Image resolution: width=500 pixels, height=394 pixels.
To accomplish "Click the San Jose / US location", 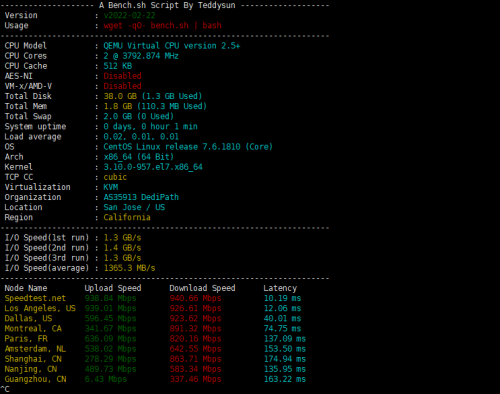I will tap(134, 207).
